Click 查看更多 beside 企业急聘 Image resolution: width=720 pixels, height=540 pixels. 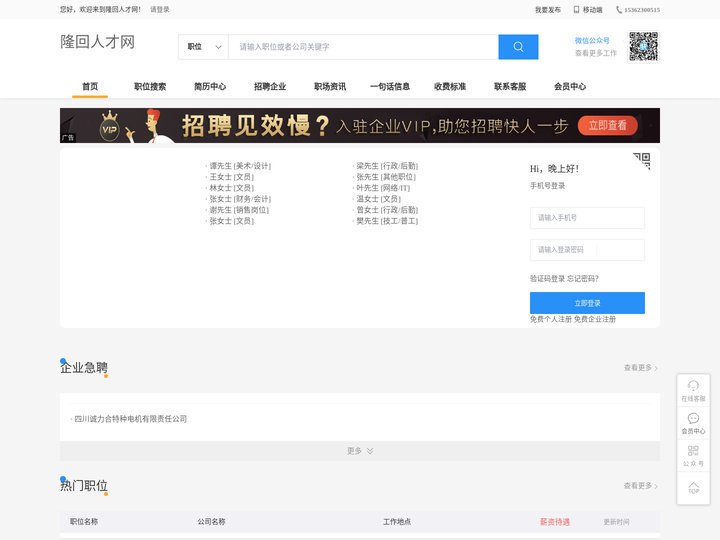640,368
